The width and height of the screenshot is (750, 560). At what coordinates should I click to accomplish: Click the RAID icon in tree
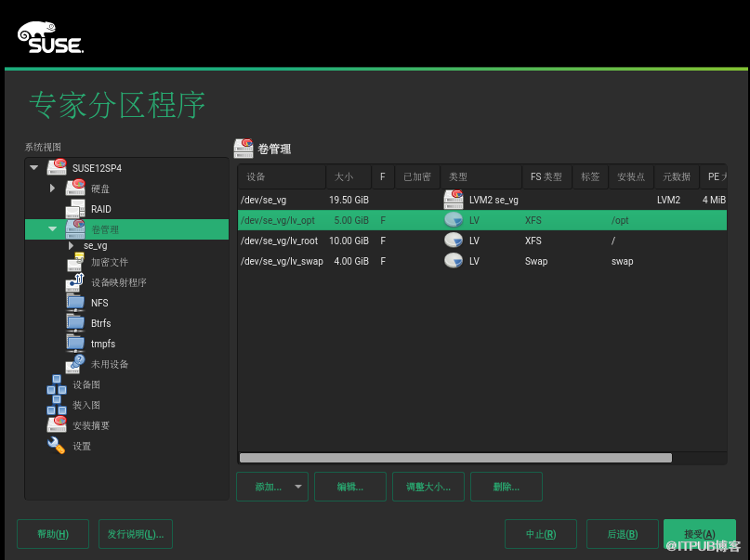[75, 208]
